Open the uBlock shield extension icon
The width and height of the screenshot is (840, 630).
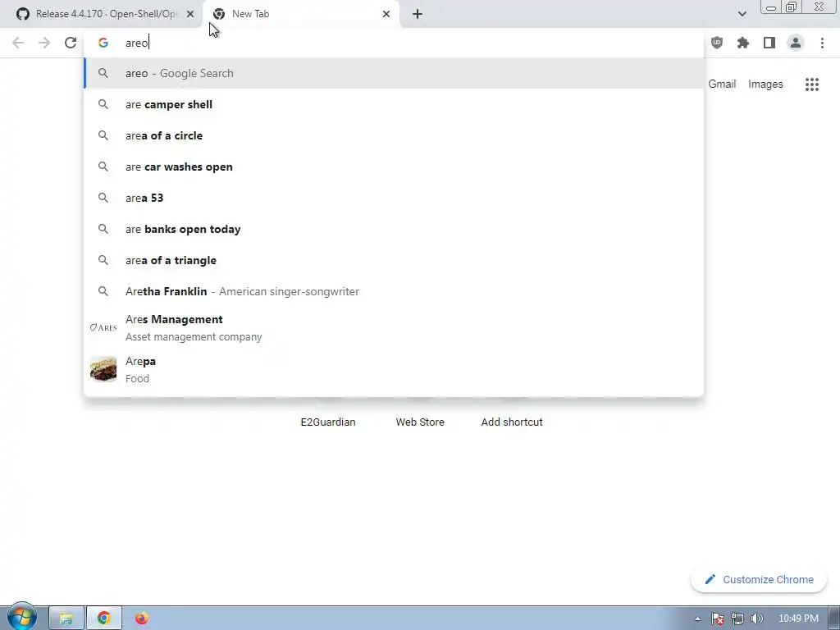[717, 43]
